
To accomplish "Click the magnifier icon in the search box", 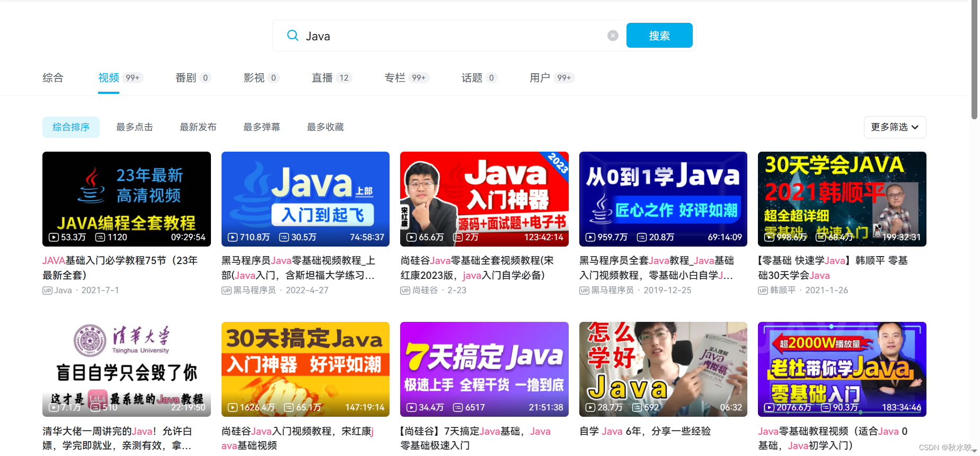I will (x=293, y=36).
